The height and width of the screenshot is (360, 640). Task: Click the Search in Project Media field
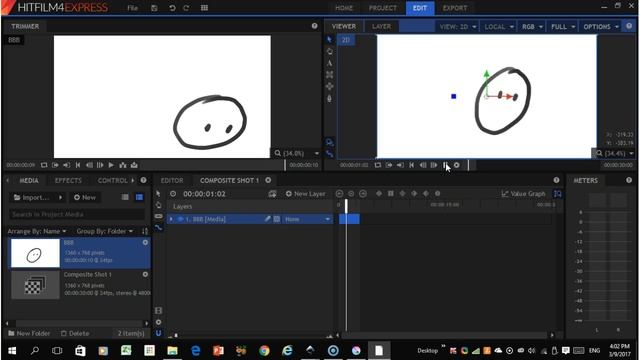click(77, 214)
